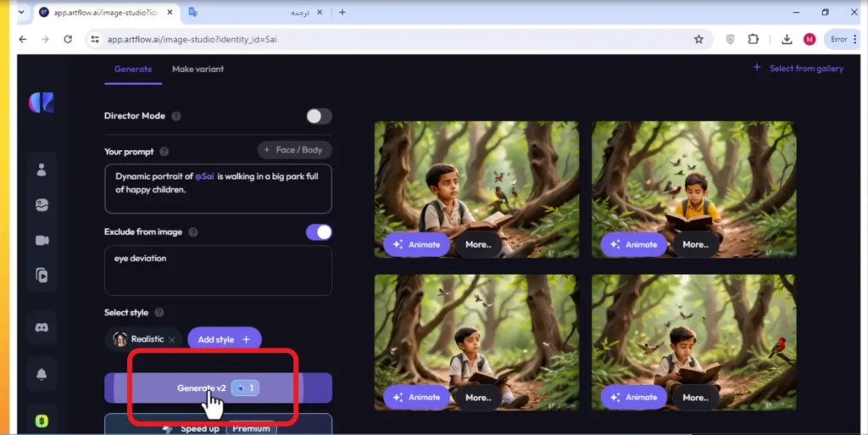Image resolution: width=868 pixels, height=435 pixels.
Task: Switch to the Make variant tab
Action: click(x=198, y=70)
